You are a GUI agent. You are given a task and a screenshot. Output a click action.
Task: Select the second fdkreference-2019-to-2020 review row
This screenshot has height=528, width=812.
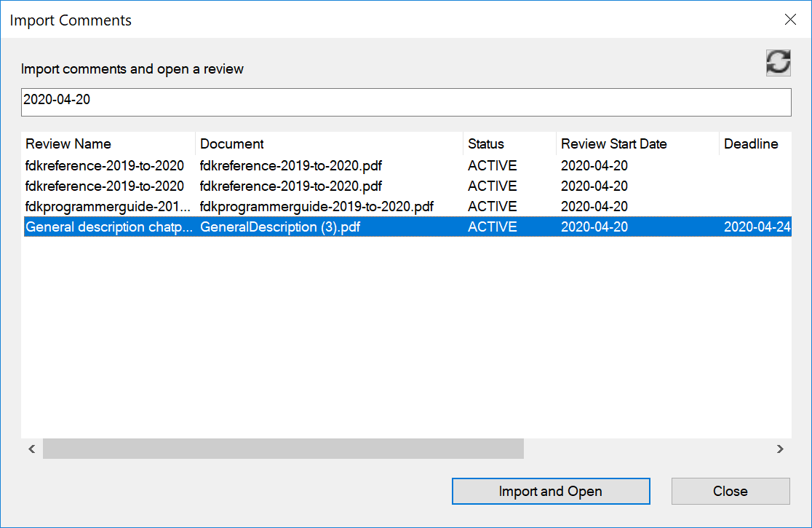tap(105, 186)
